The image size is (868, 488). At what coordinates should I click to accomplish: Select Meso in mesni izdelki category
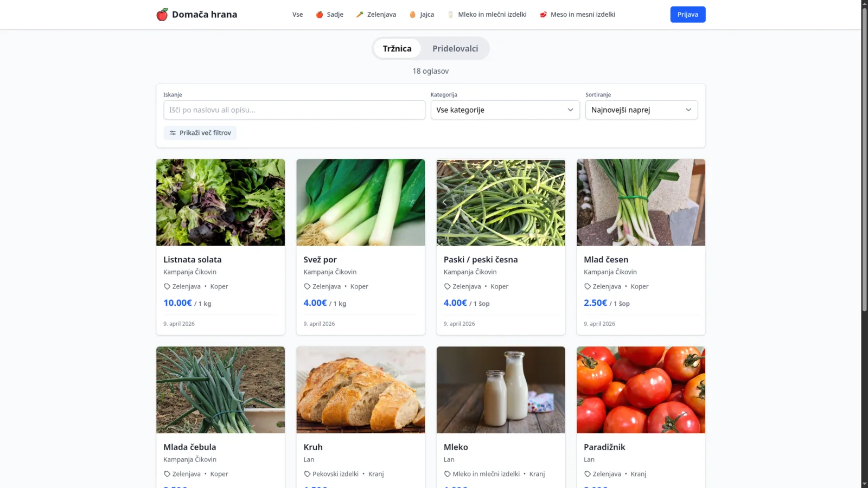point(577,15)
